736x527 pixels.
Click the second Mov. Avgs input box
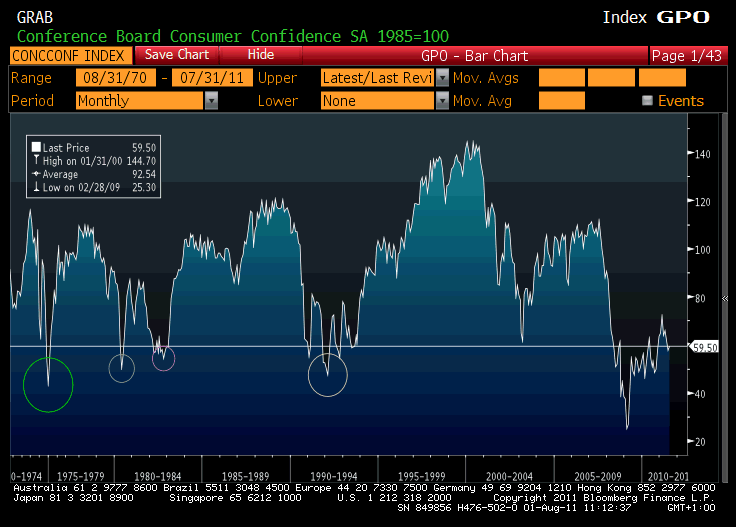tap(611, 77)
